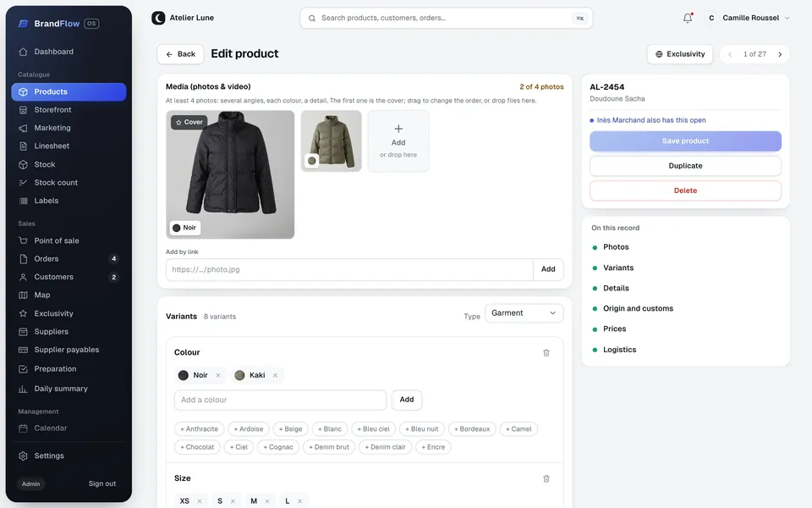This screenshot has height=508, width=812.
Task: Focus the Add a colour field
Action: (x=280, y=400)
